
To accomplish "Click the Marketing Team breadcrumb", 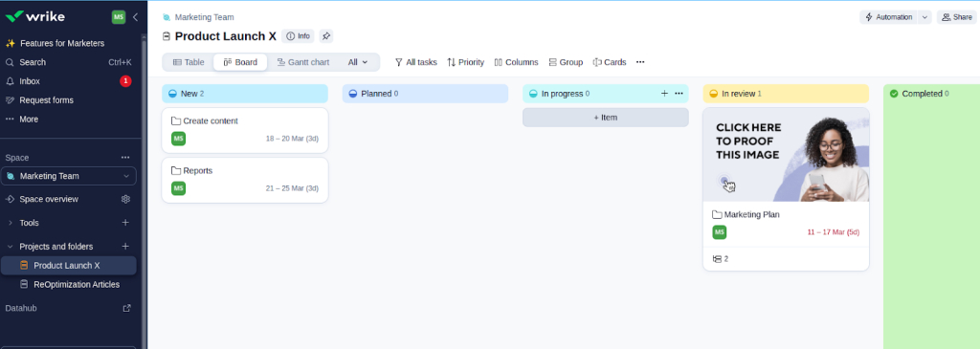I will tap(205, 17).
